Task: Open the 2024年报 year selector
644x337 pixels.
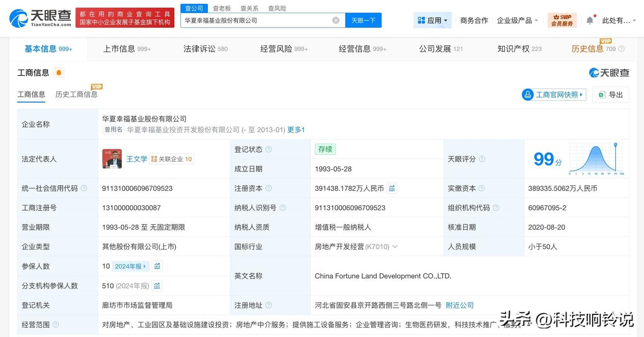Action: (131, 266)
